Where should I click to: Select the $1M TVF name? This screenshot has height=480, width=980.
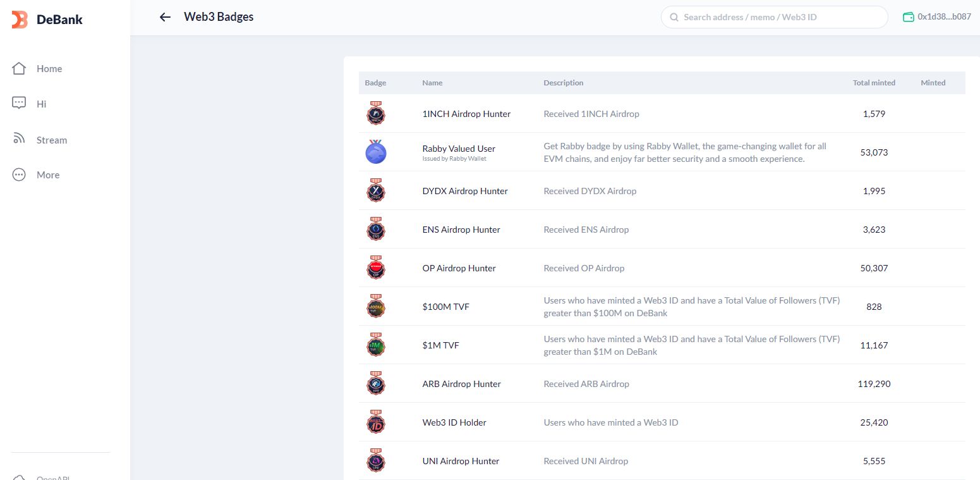(440, 345)
